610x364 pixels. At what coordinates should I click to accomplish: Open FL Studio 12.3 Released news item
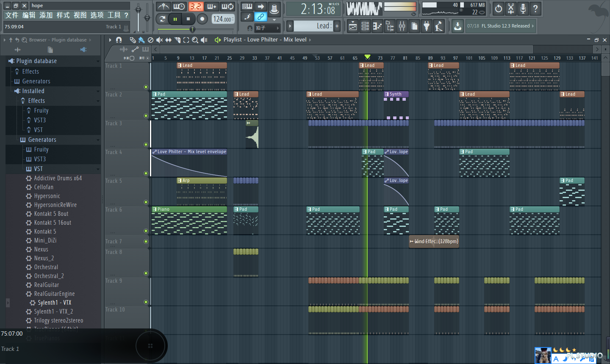[x=500, y=26]
